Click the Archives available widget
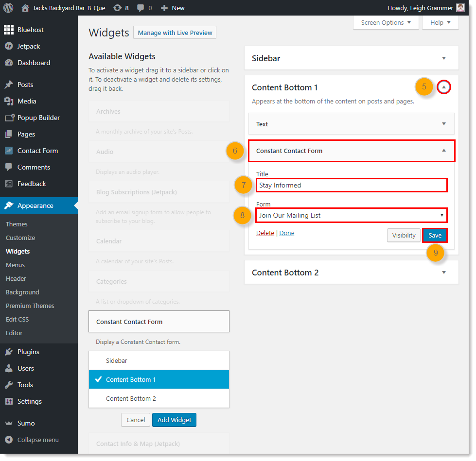476x461 pixels. tap(159, 111)
